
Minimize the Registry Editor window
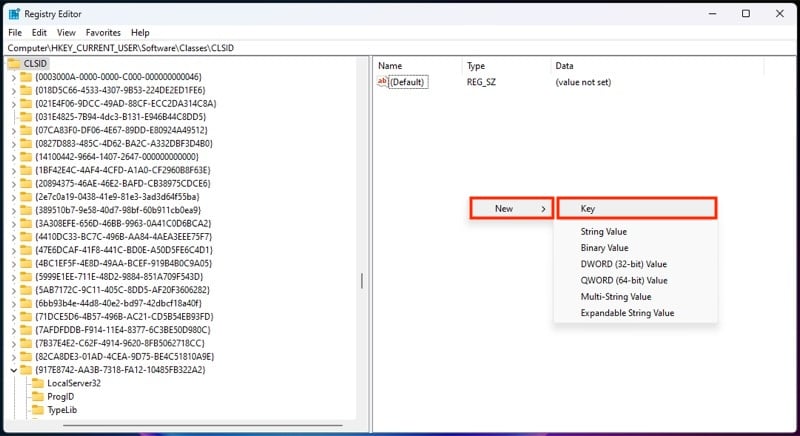tap(712, 14)
